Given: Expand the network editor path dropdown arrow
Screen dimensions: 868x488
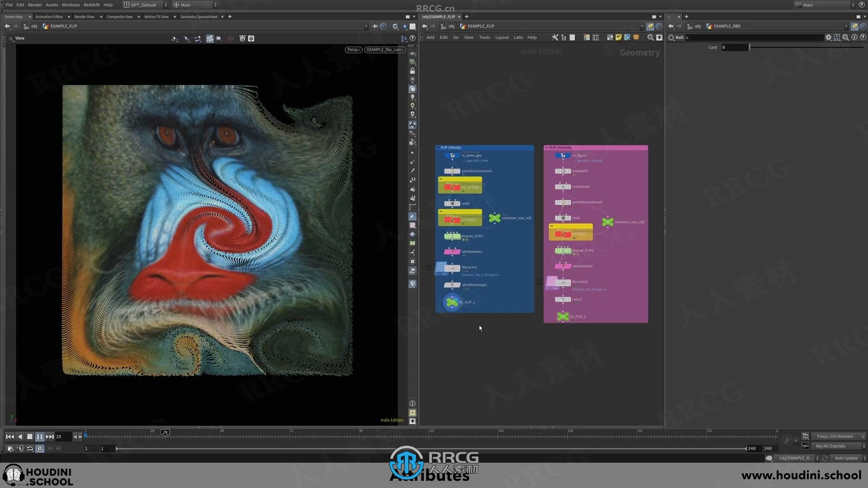Looking at the screenshot, I should pos(642,26).
